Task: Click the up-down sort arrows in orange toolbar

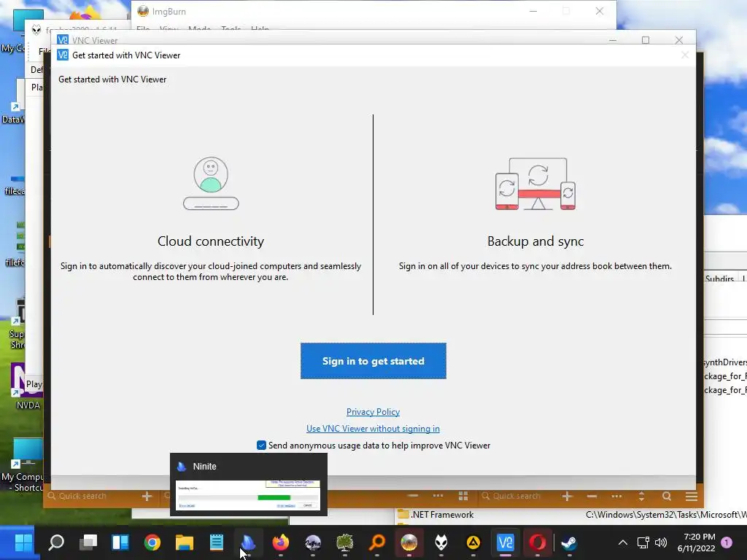Action: (x=641, y=496)
